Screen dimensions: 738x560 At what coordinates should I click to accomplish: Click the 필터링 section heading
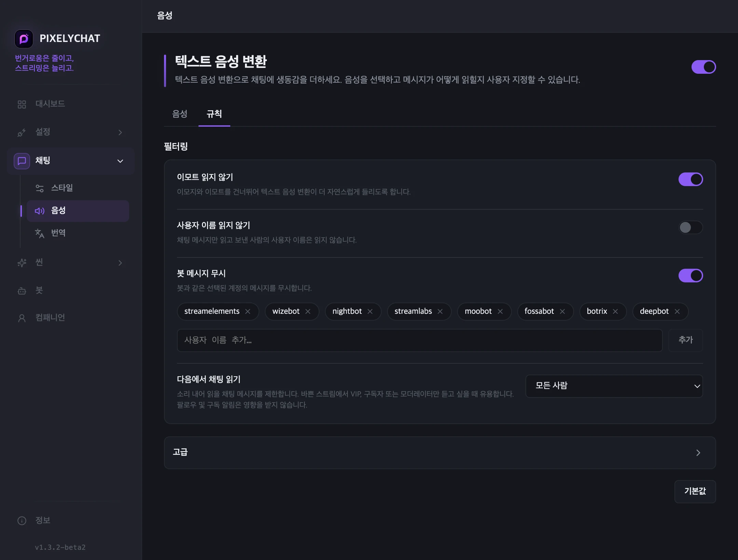[x=176, y=147]
